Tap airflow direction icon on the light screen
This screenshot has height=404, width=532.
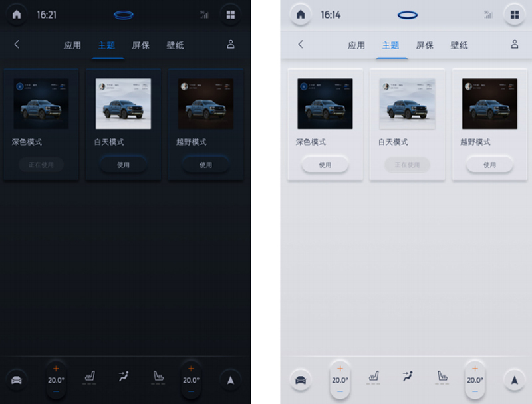(x=407, y=377)
